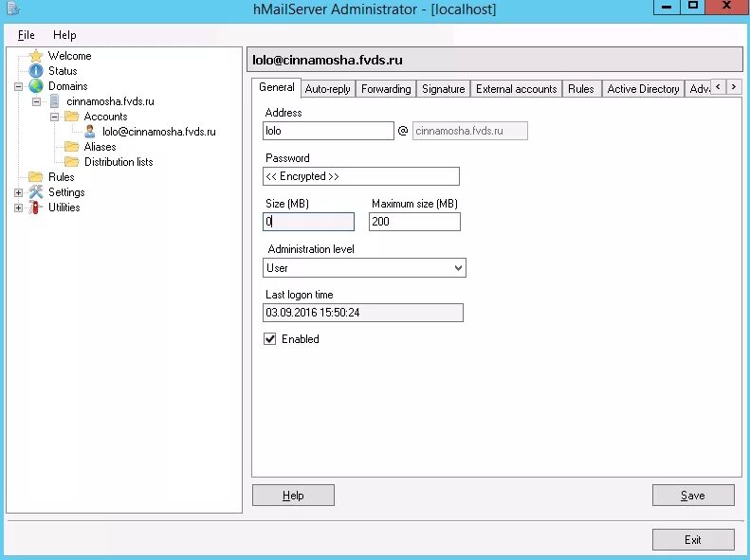Image resolution: width=750 pixels, height=560 pixels.
Task: Select Domains in the tree
Action: (x=68, y=86)
